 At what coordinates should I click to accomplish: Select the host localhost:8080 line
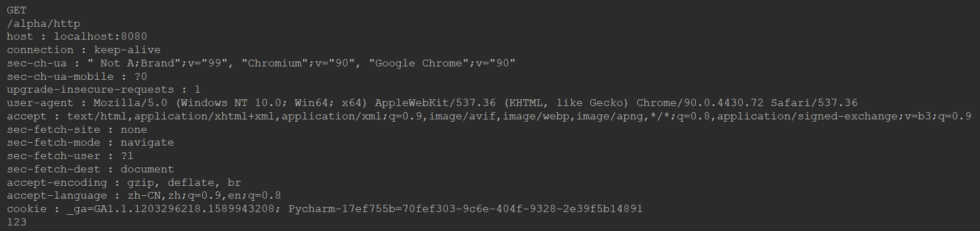(77, 36)
